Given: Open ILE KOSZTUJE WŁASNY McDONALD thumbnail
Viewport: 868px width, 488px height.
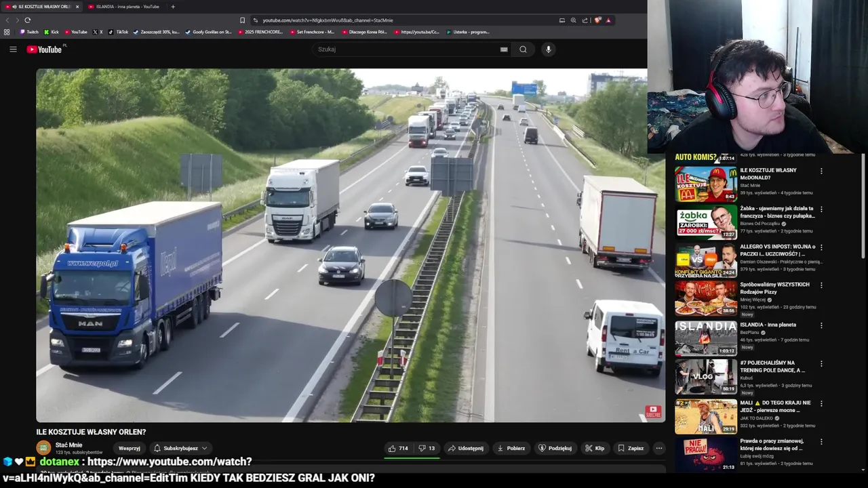Looking at the screenshot, I should [x=706, y=184].
